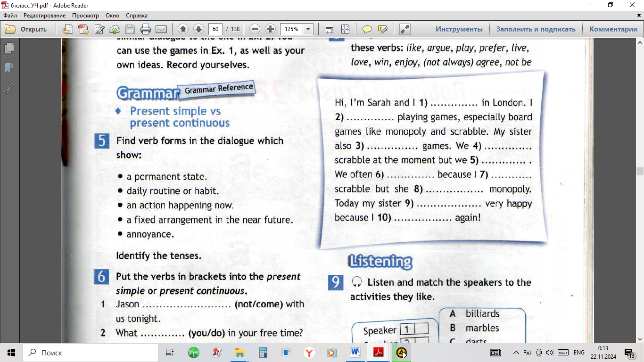Viewport: 644px width, 362px height.
Task: Zoom out using the minus button
Action: tap(255, 29)
